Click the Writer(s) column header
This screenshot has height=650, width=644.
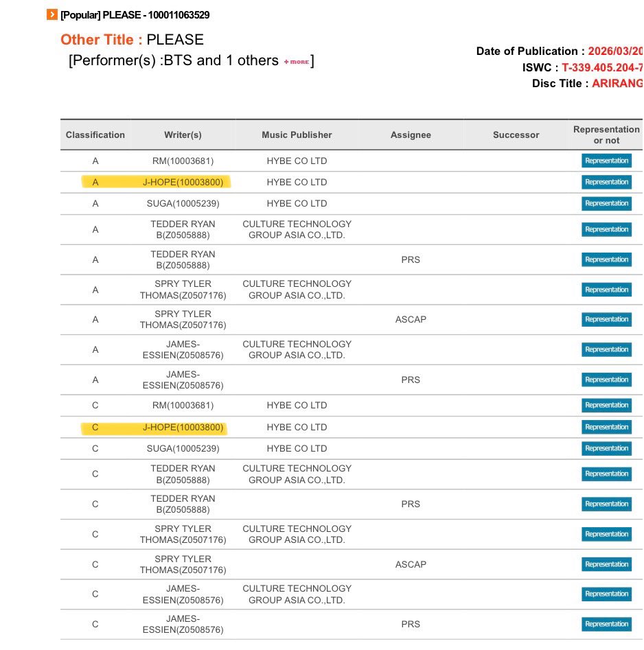(183, 135)
